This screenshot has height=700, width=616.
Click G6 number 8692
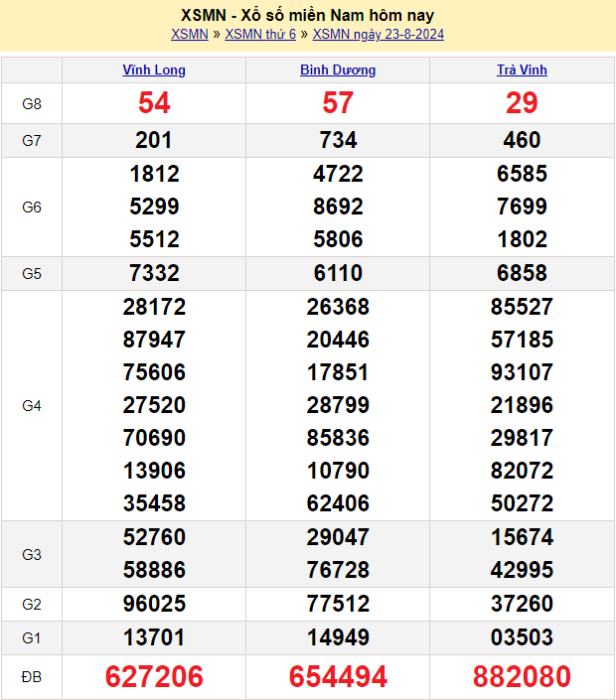click(x=338, y=207)
